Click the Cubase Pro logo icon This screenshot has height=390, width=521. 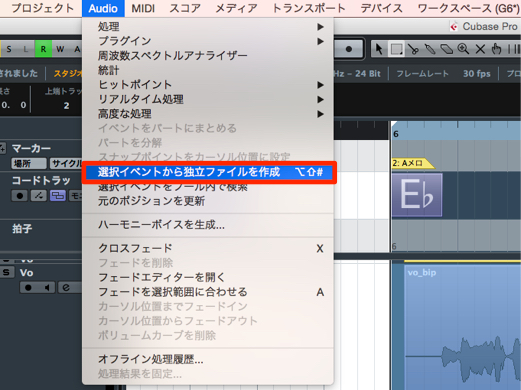click(454, 26)
